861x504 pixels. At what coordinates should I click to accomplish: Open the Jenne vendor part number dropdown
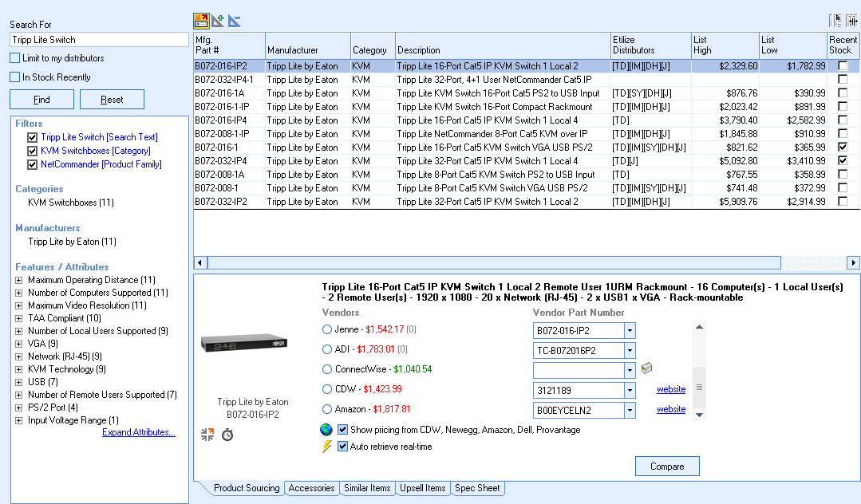(x=630, y=330)
